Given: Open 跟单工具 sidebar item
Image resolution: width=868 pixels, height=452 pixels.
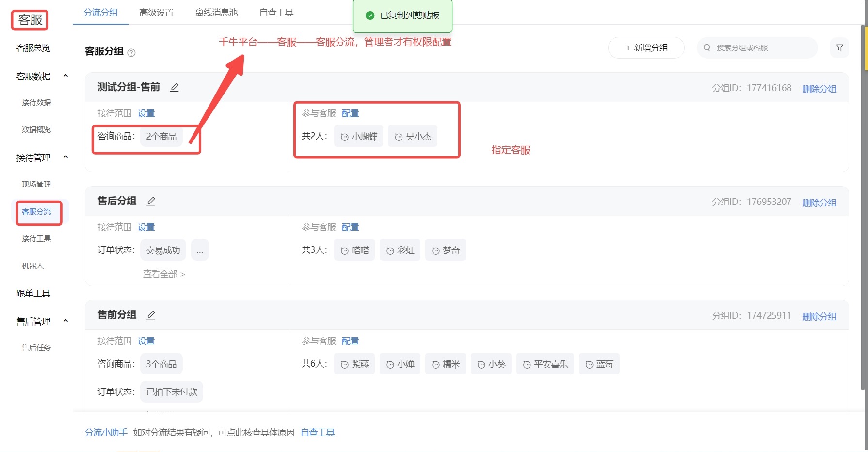Looking at the screenshot, I should click(x=33, y=294).
